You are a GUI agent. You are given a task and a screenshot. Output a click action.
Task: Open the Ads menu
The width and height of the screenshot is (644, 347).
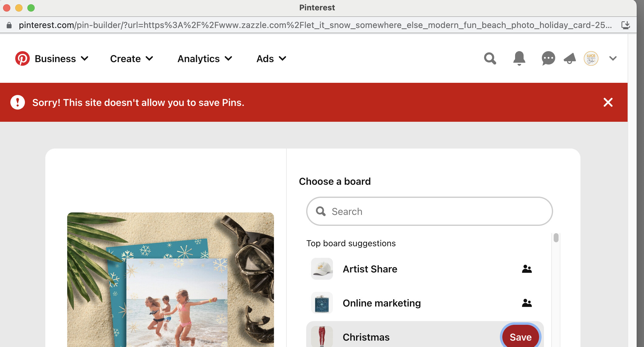272,58
